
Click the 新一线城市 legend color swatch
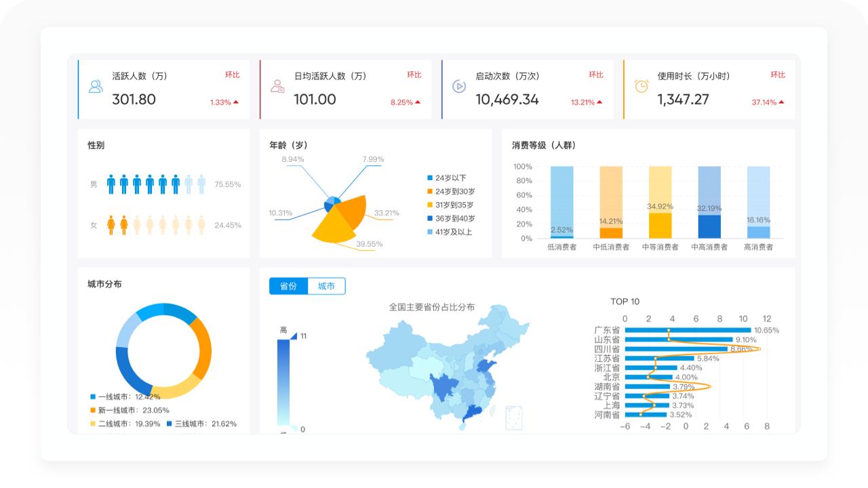click(93, 410)
